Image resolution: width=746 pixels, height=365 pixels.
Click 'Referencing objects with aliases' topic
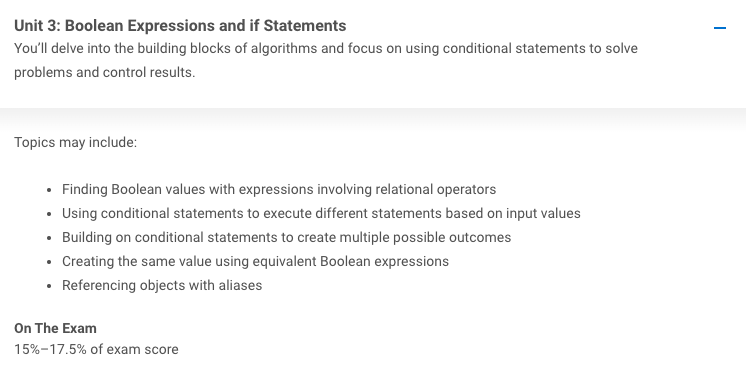[162, 285]
